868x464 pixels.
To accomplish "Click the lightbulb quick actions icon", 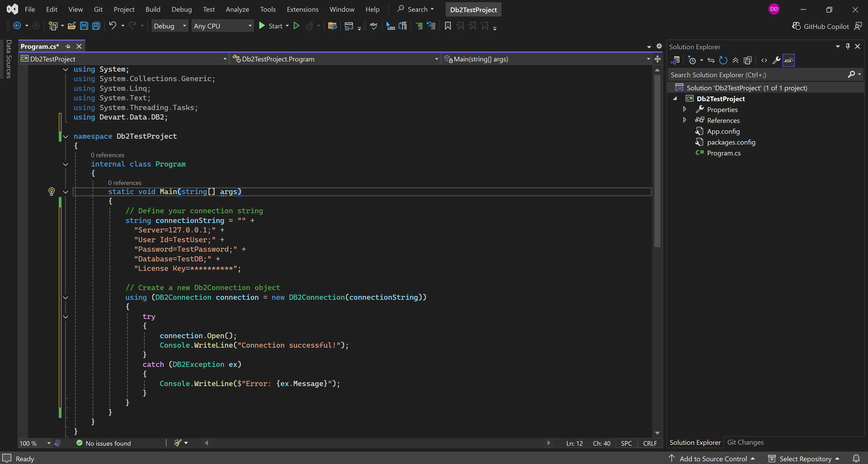I will 52,192.
